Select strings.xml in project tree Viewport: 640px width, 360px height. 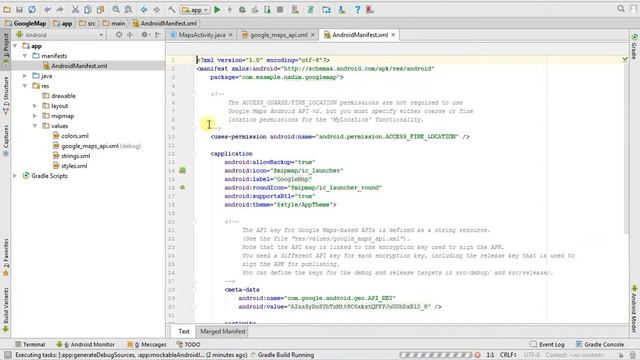click(x=71, y=156)
